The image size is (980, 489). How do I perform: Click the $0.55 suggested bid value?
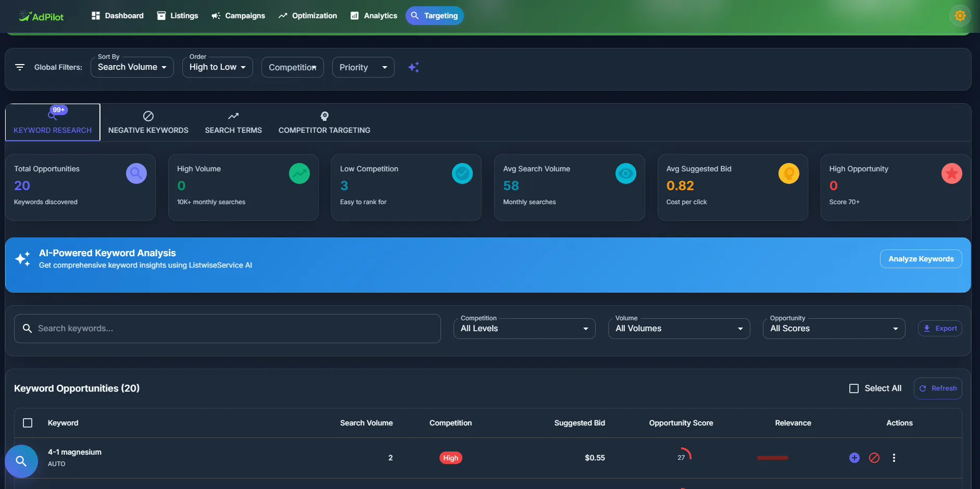tap(595, 458)
